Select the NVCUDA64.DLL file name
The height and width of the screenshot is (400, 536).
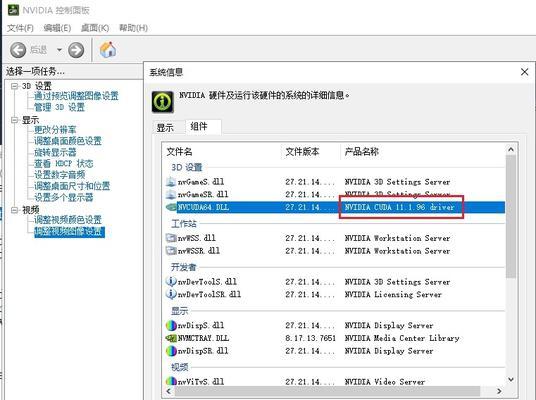tap(203, 207)
